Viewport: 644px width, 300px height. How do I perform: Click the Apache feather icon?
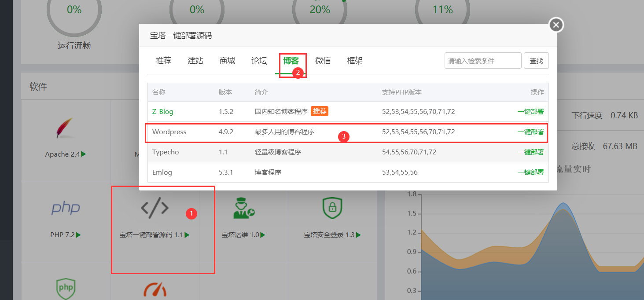click(65, 128)
